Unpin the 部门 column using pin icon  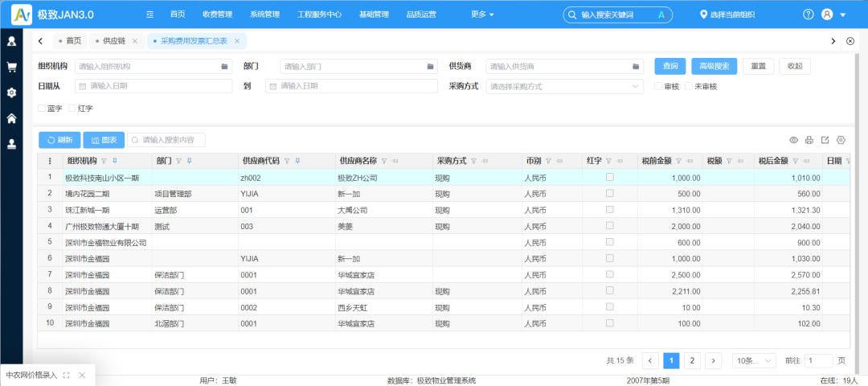[x=189, y=161]
